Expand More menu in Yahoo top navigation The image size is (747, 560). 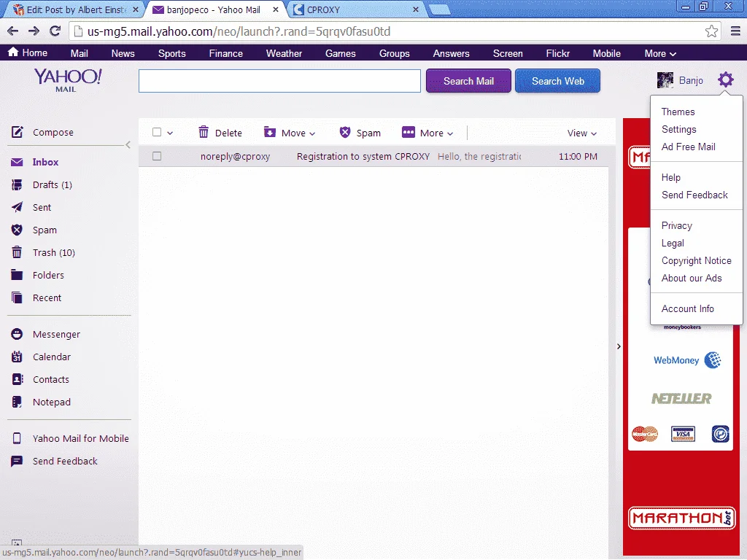(x=660, y=53)
